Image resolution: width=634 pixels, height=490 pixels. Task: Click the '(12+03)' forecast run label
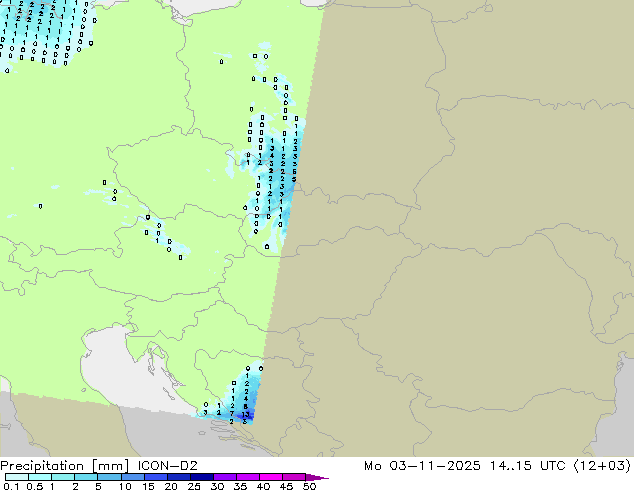[x=602, y=466]
